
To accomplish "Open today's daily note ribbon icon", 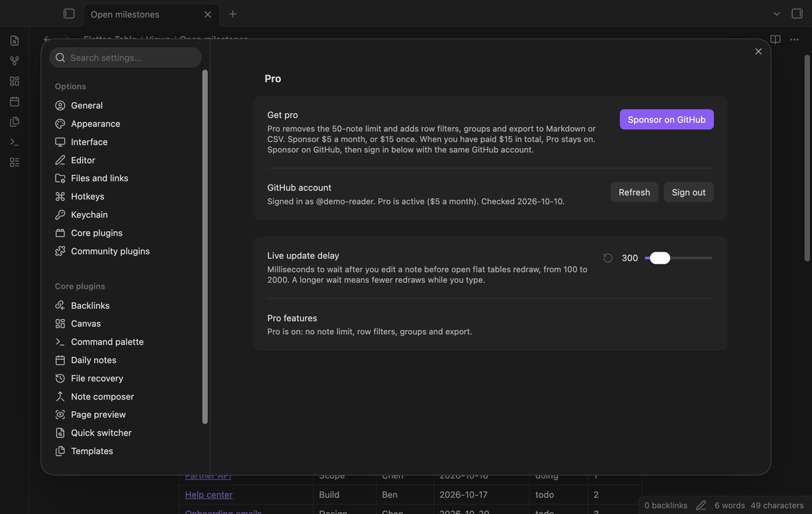I will tap(14, 101).
